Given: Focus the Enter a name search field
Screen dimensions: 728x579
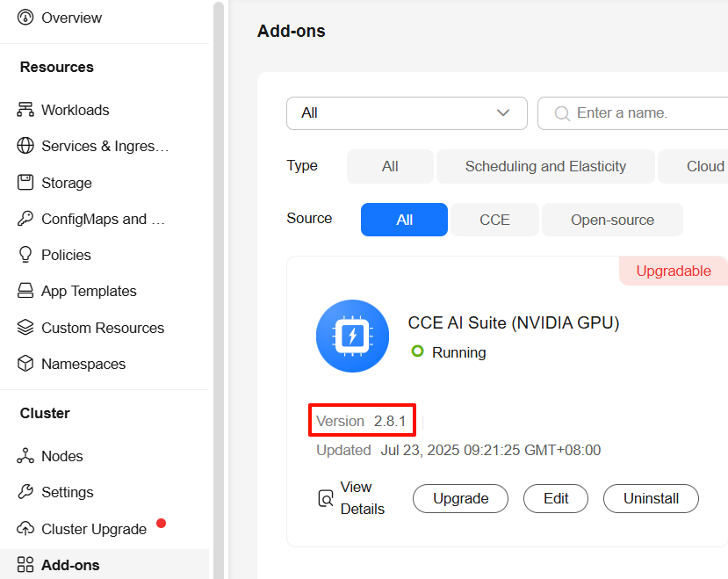Looking at the screenshot, I should click(633, 113).
